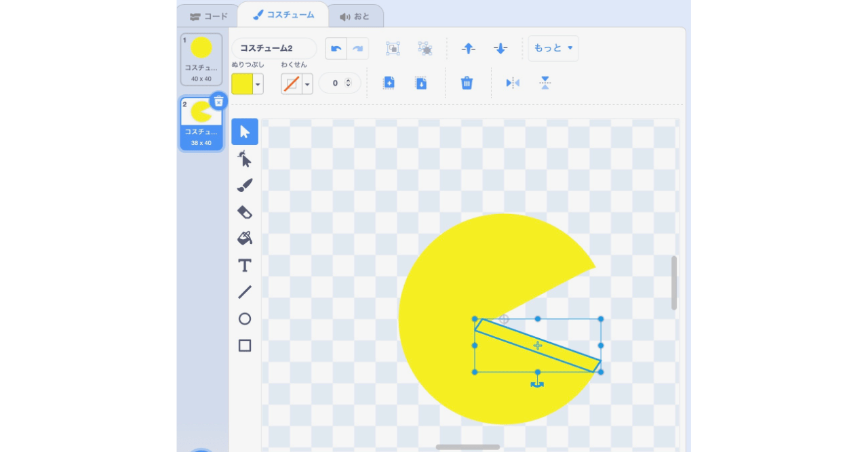Image resolution: width=868 pixels, height=452 pixels.
Task: Click the Copy icon
Action: click(389, 83)
